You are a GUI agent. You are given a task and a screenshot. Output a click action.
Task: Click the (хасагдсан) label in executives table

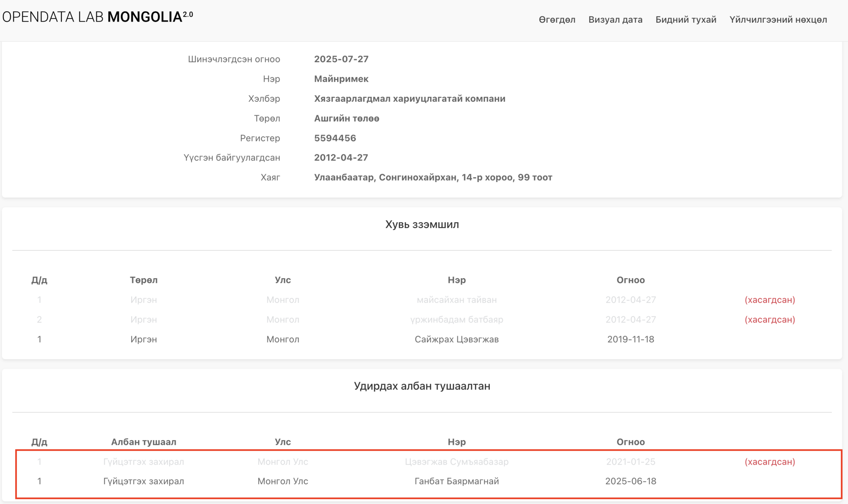pos(770,462)
